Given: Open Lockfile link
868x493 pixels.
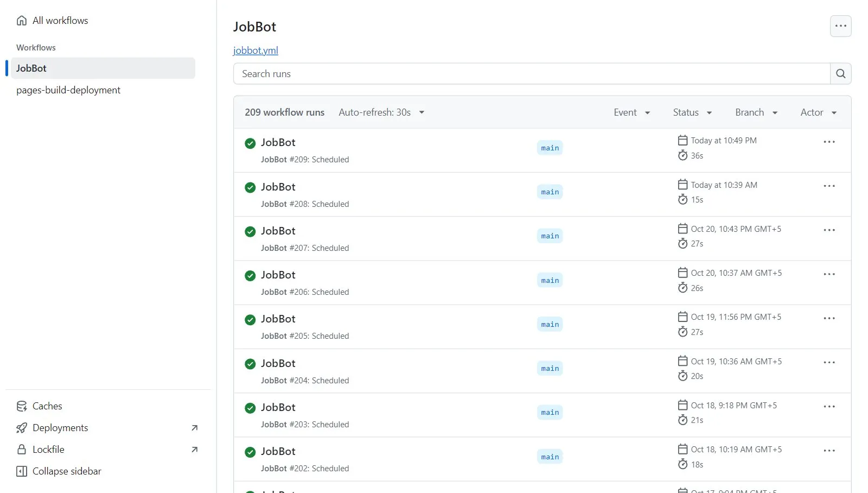Looking at the screenshot, I should [48, 450].
